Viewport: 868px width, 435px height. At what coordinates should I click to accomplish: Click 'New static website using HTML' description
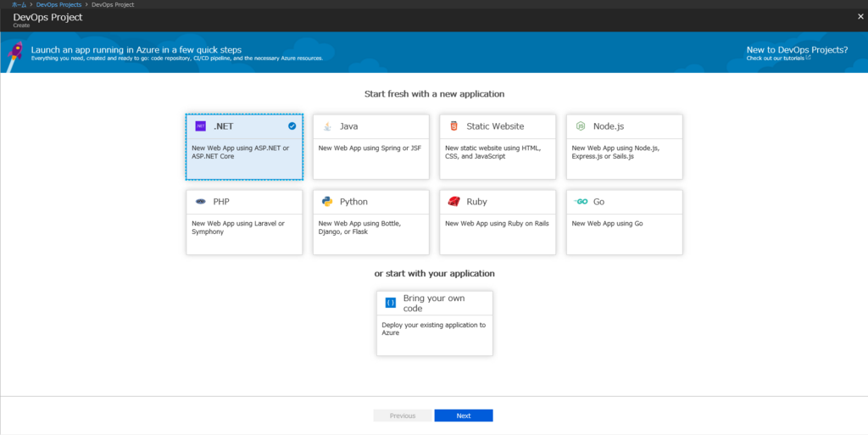493,152
